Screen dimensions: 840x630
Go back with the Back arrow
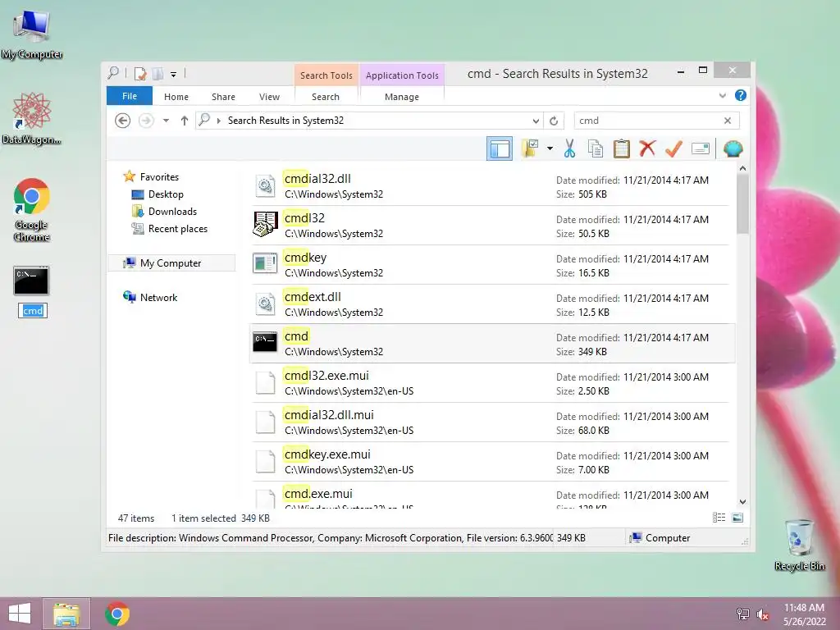(123, 121)
